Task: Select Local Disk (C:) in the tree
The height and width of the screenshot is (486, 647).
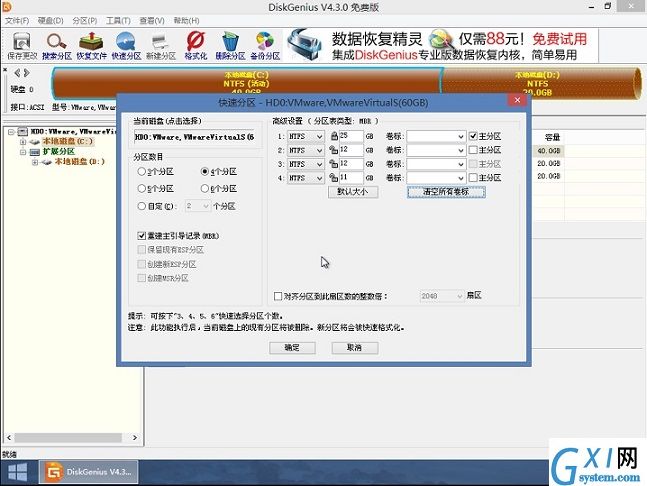Action: (68, 142)
